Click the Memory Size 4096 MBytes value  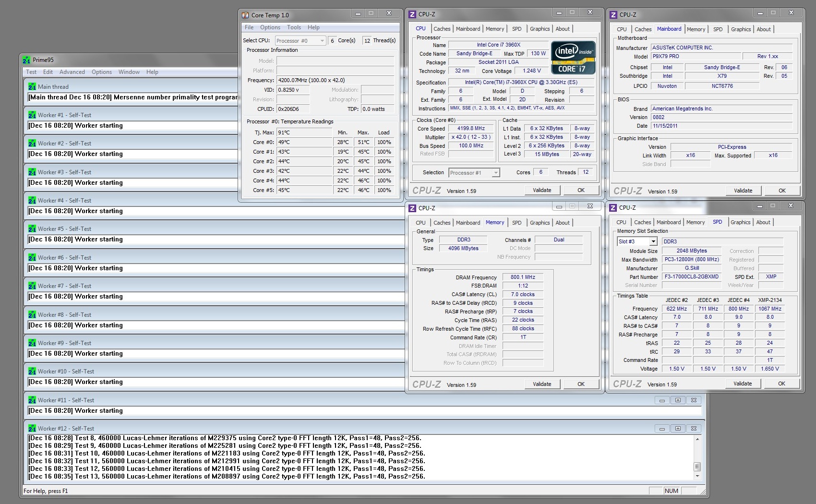pos(463,249)
